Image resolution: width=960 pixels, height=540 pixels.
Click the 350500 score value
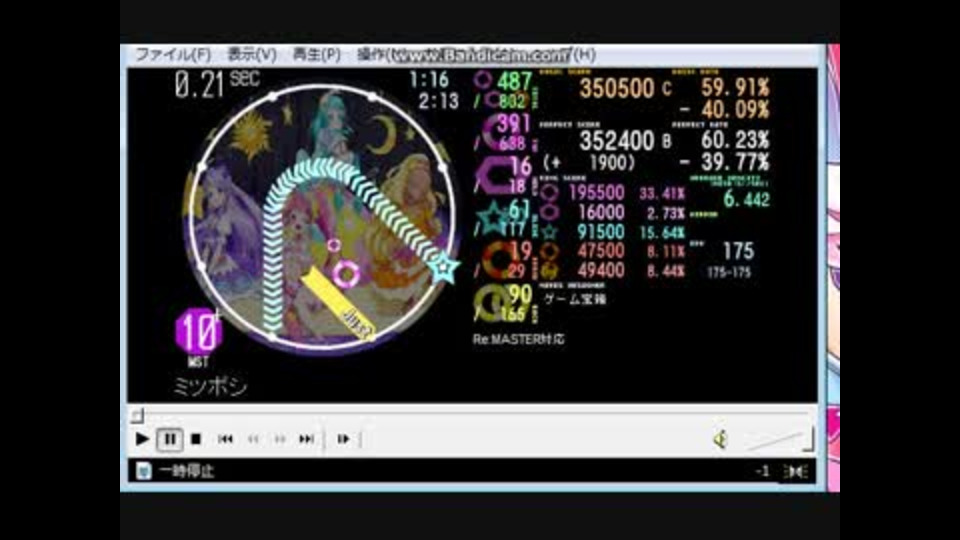[x=617, y=89]
